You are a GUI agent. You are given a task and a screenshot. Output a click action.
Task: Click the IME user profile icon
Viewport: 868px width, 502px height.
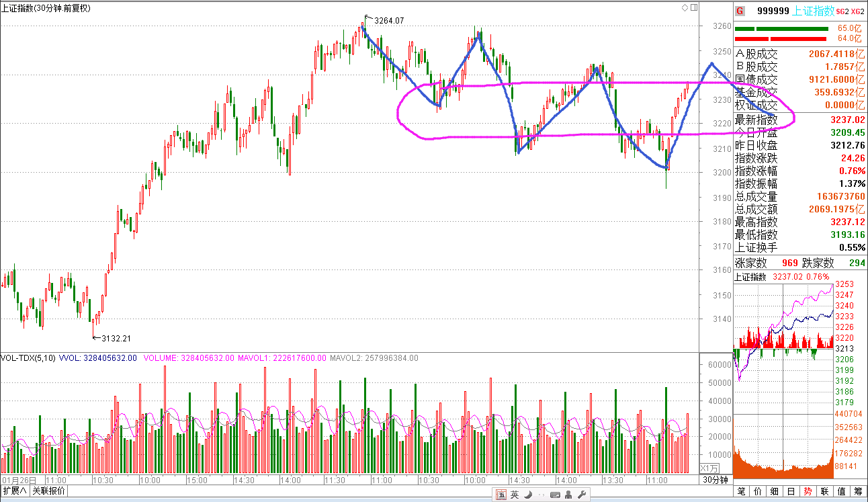point(568,495)
